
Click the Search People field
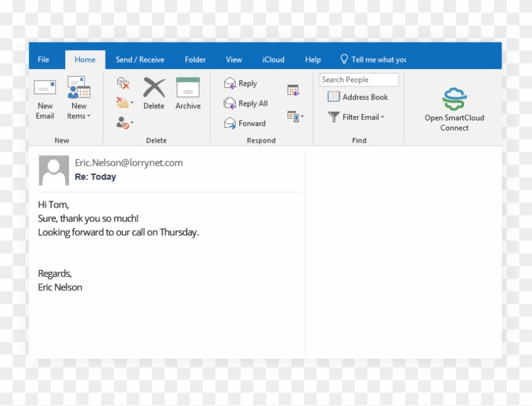[x=358, y=79]
